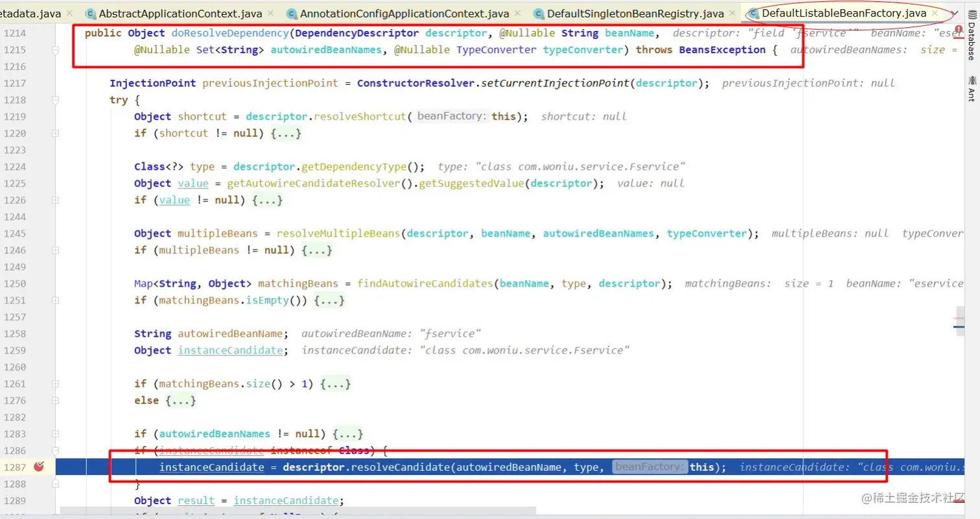Click the class icon on AbstractApplicationContext.java tab
The image size is (980, 519).
point(90,14)
